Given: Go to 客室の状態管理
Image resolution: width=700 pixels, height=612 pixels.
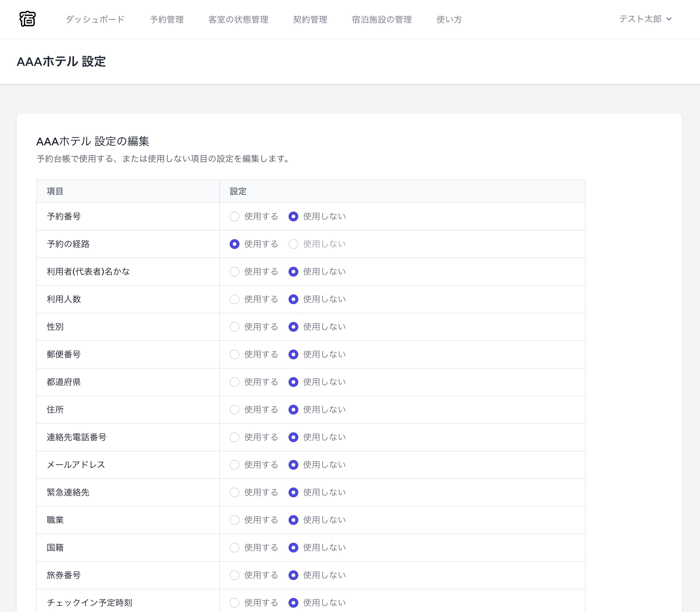Looking at the screenshot, I should 238,19.
